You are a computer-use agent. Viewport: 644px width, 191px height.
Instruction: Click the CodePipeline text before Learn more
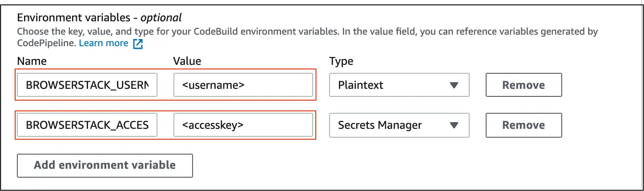[46, 44]
